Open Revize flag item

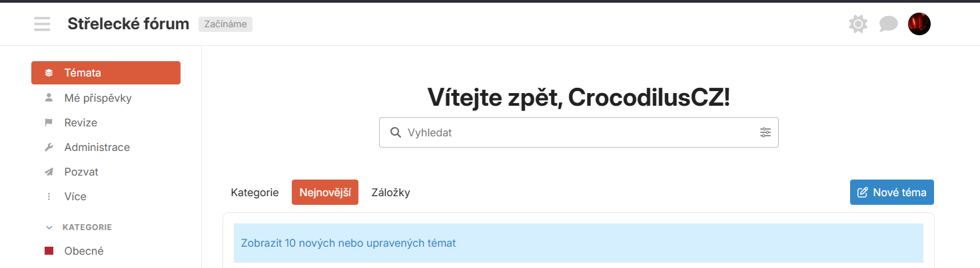[106, 122]
